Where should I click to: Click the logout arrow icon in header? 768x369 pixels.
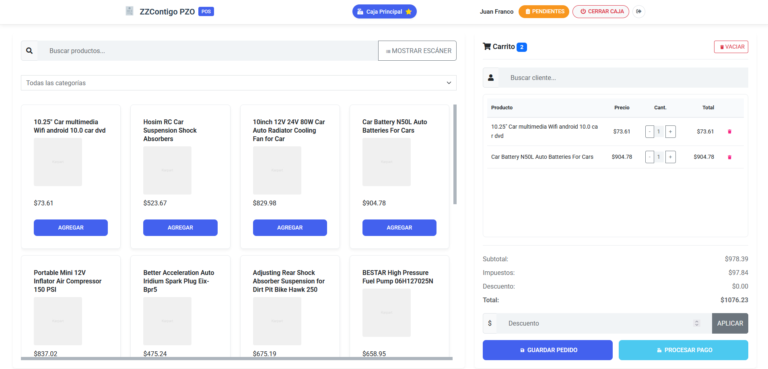[638, 11]
